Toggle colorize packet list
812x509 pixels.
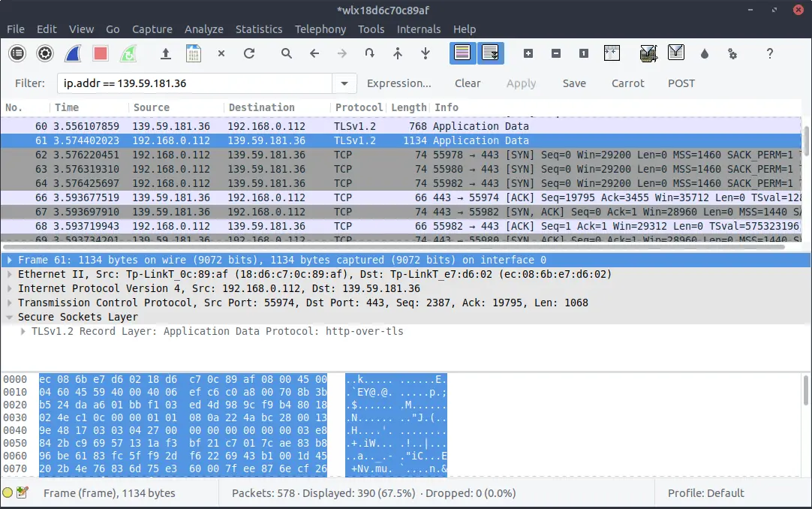[x=462, y=53]
